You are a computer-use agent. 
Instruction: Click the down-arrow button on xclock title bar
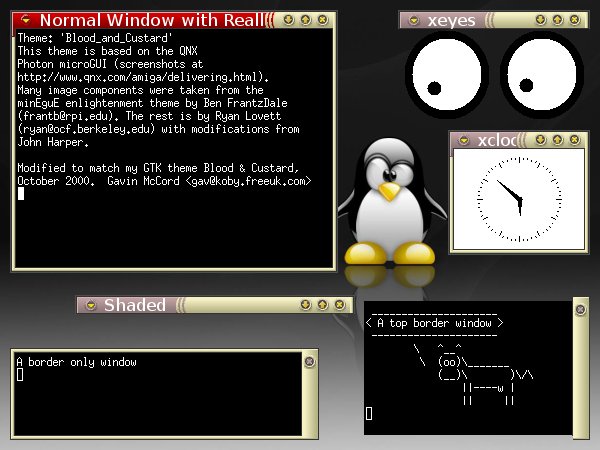pos(540,140)
